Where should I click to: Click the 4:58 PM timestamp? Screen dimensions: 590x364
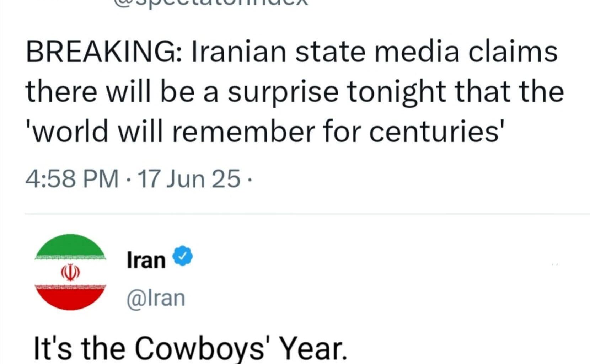tap(72, 178)
